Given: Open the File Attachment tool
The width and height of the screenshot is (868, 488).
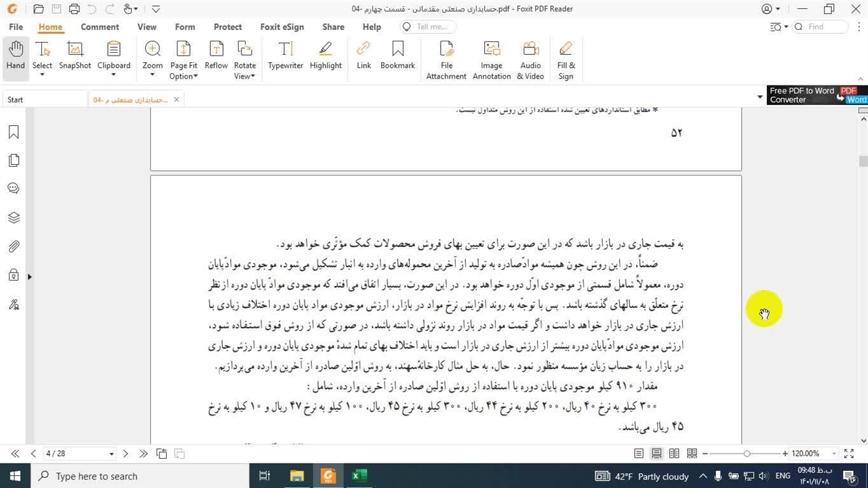Looking at the screenshot, I should tap(446, 60).
